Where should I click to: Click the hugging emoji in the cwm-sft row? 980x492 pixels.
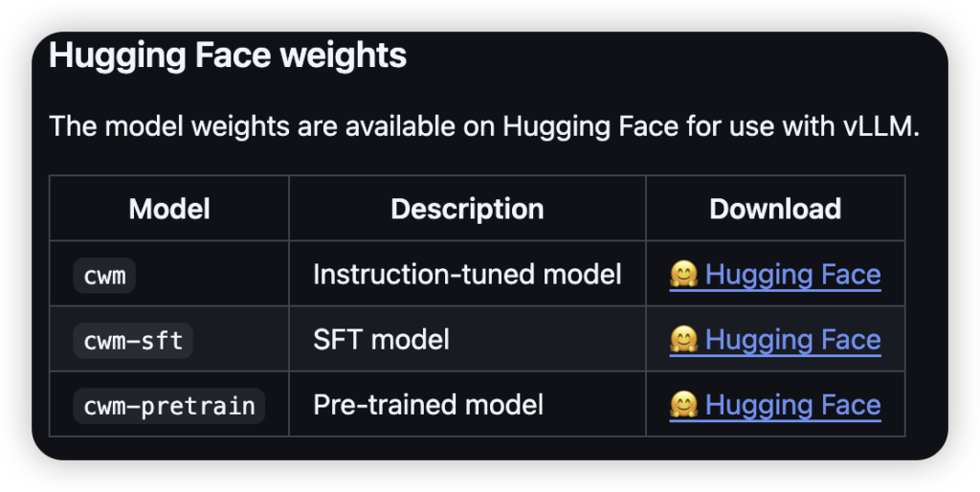click(683, 340)
